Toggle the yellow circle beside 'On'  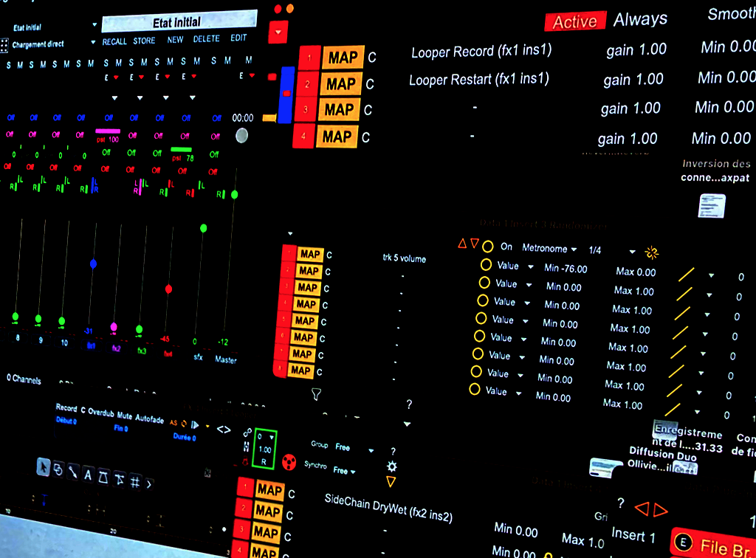487,247
